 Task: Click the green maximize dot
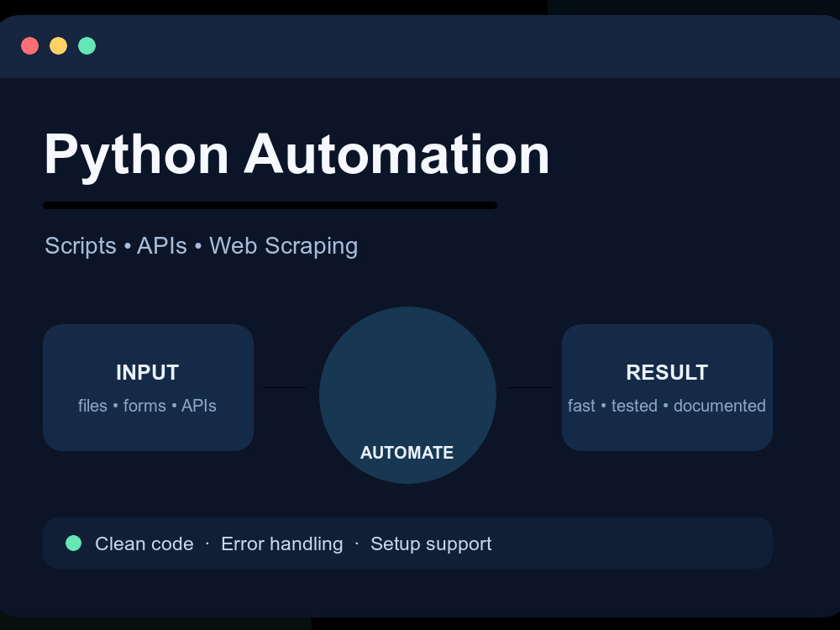pos(87,46)
